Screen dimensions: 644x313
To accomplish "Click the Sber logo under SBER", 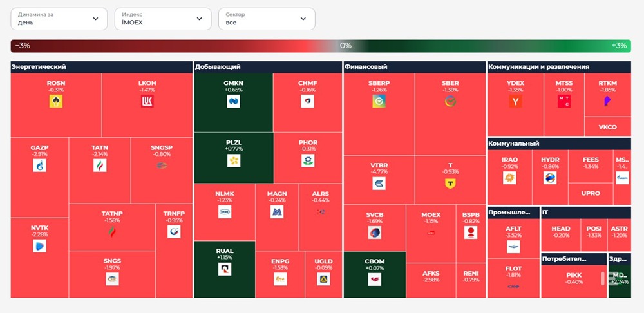I will click(450, 101).
